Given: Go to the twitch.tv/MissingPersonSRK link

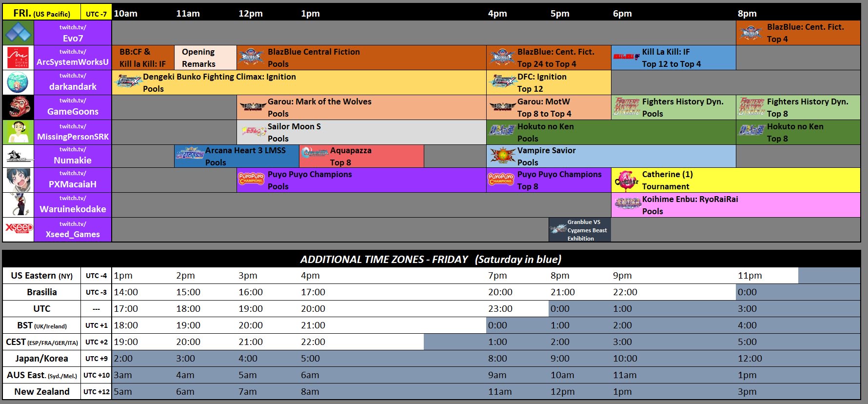Looking at the screenshot, I should pyautogui.click(x=73, y=132).
